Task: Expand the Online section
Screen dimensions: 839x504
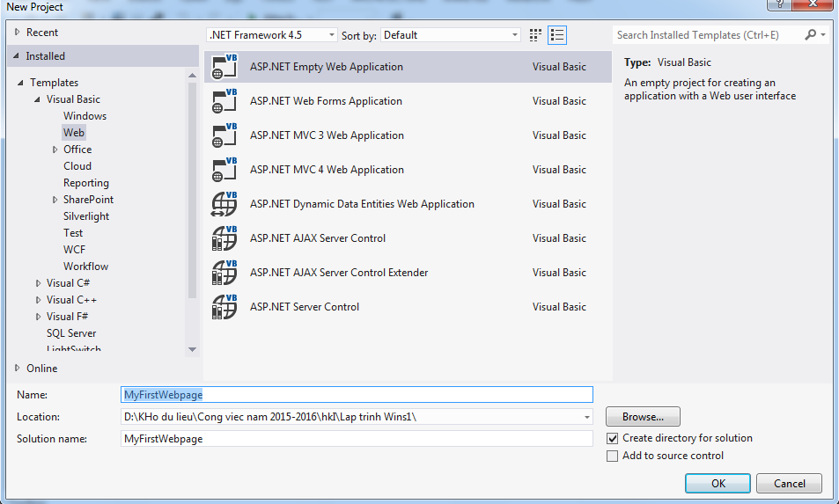Action: (x=17, y=368)
